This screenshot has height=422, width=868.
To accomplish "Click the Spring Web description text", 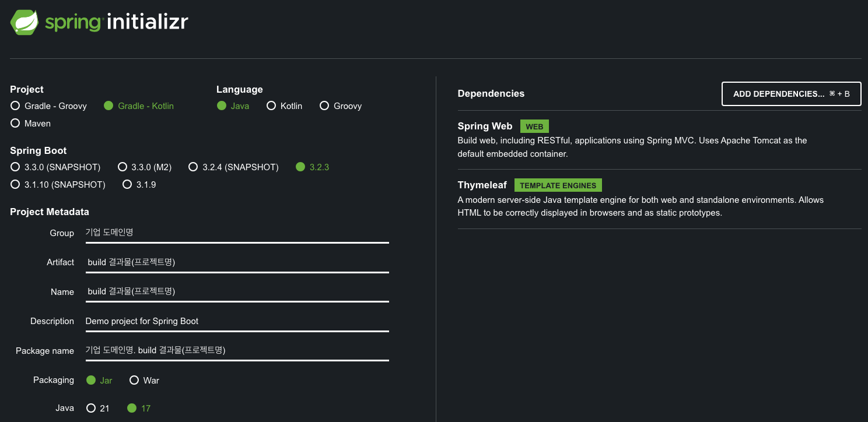I will tap(632, 147).
